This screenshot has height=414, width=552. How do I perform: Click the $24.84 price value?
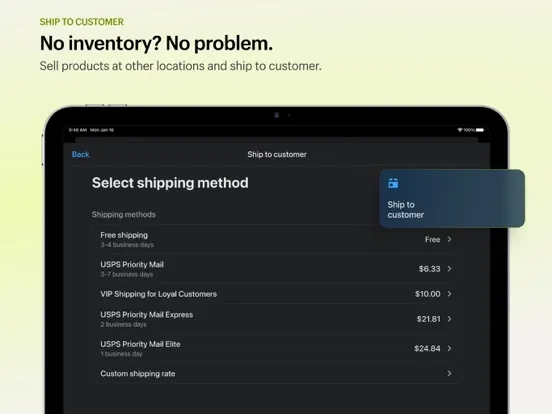coord(427,349)
